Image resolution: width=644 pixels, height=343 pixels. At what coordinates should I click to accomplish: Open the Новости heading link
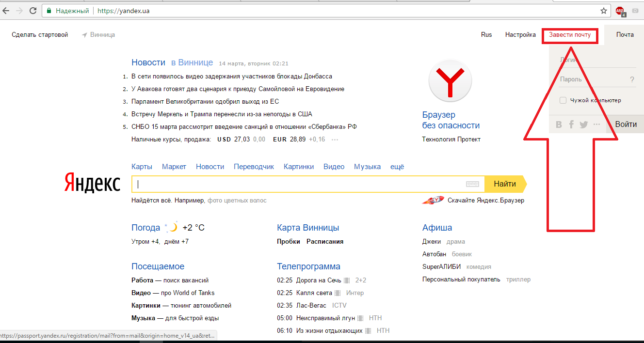148,62
